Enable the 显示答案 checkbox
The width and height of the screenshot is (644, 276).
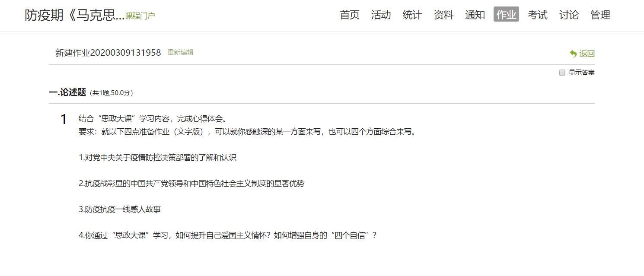pyautogui.click(x=562, y=73)
